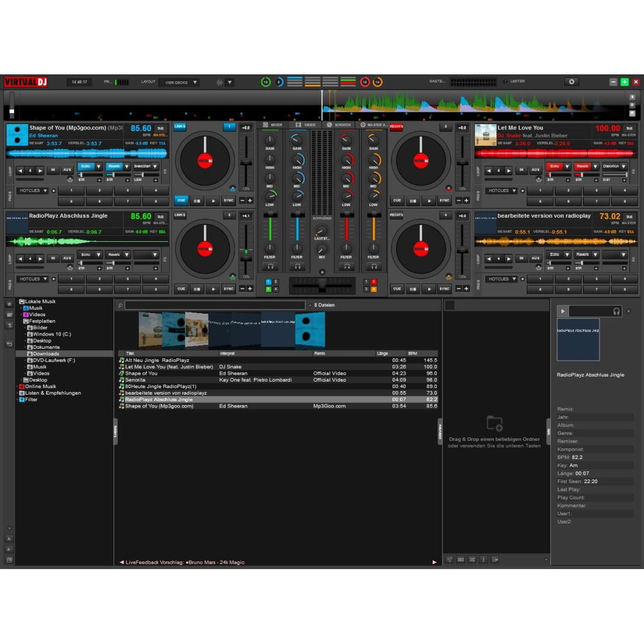
Task: Click the deck 1 green circular indicator at top
Action: (266, 82)
